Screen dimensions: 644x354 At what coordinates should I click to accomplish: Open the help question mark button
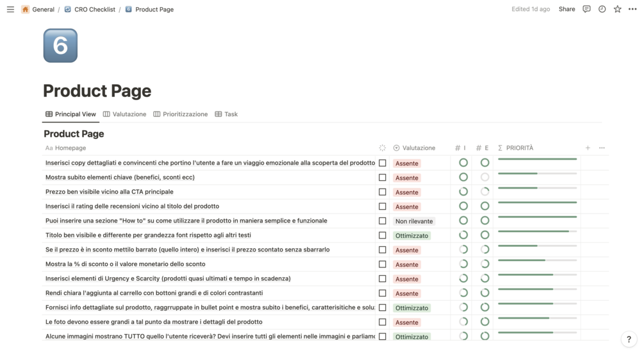point(629,340)
